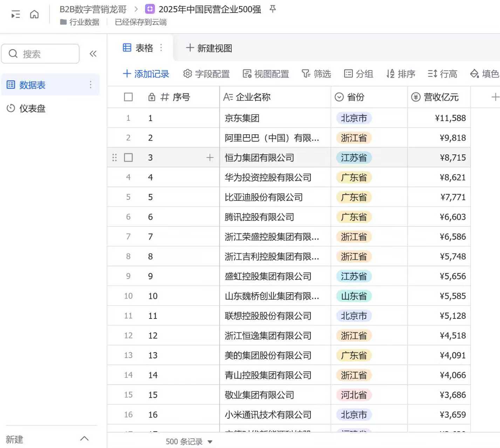Viewport: 500px width, 448px height.
Task: Select the cell 联想控股股份有限公司
Action: (275, 316)
